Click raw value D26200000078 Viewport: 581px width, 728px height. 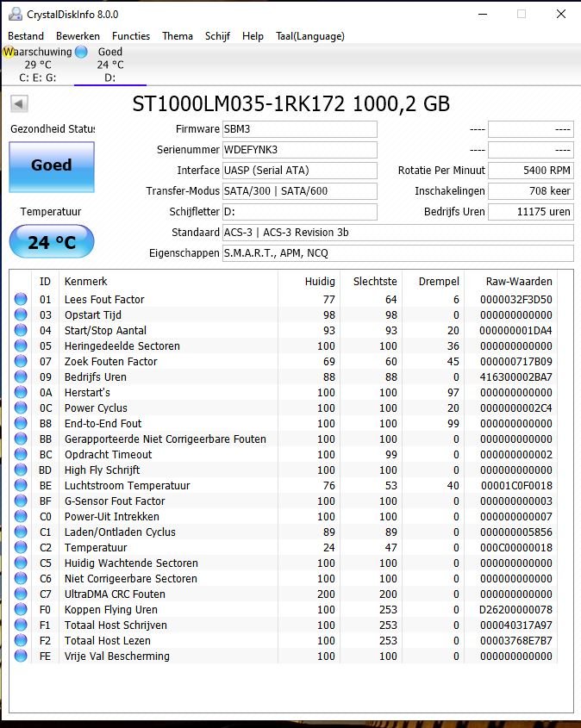pos(516,610)
